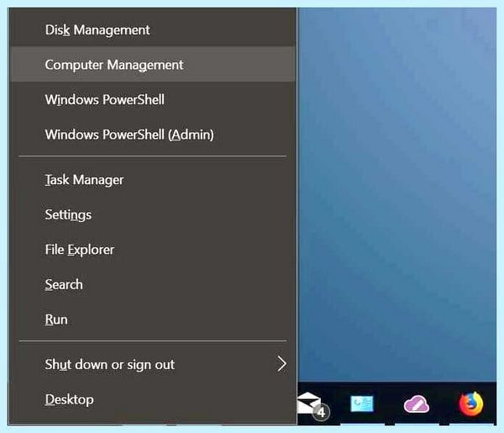
Task: Open Windows PowerShell (Admin)
Action: [x=153, y=135]
